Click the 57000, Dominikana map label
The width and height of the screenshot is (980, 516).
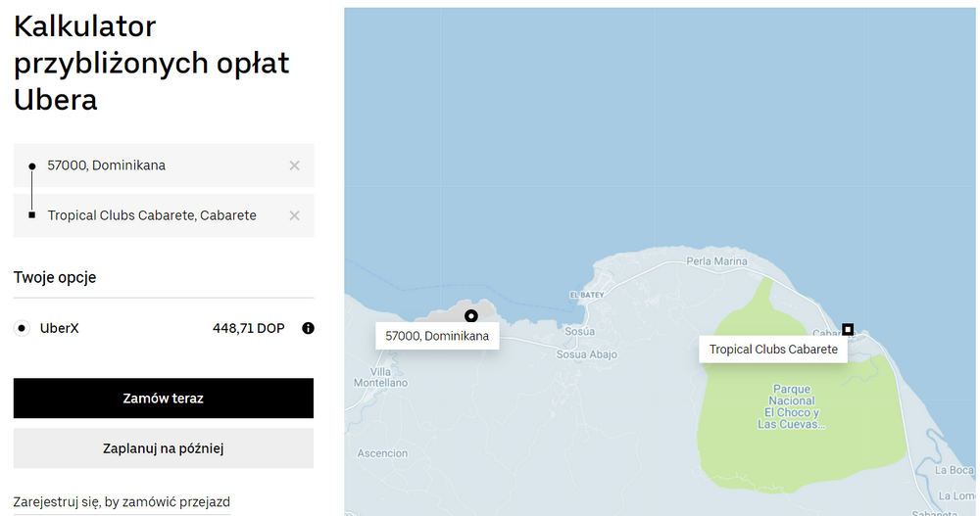click(x=437, y=336)
